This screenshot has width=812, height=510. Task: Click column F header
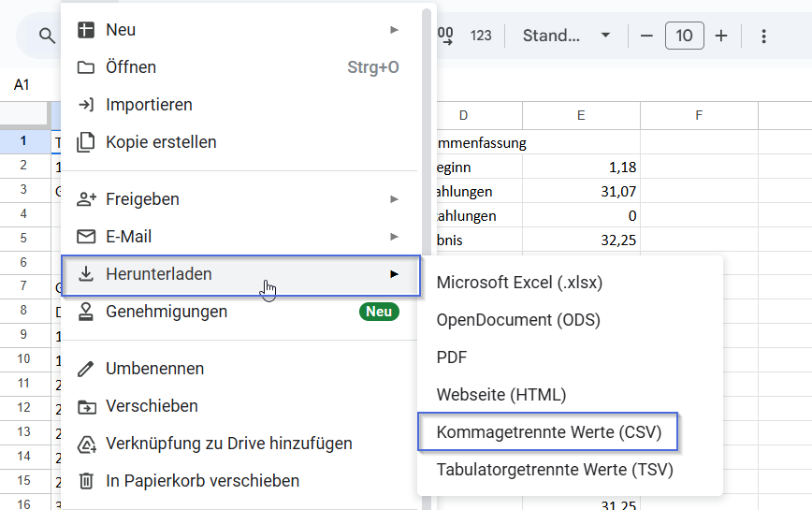pos(699,115)
